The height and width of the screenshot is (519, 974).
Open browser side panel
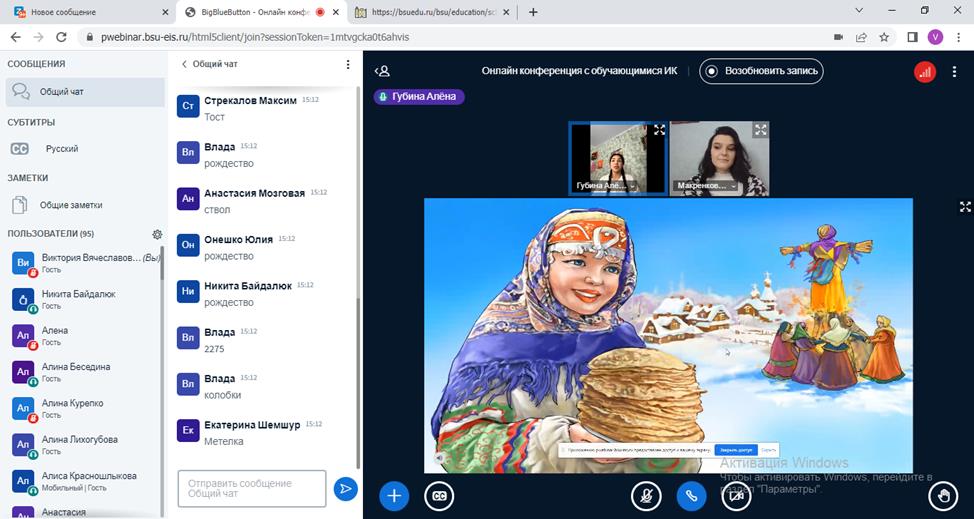tap(912, 37)
